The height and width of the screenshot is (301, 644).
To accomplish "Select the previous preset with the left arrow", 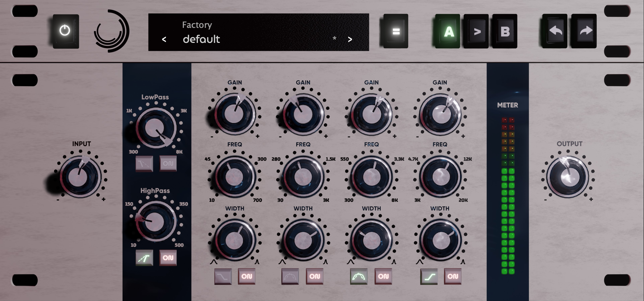I will point(164,40).
